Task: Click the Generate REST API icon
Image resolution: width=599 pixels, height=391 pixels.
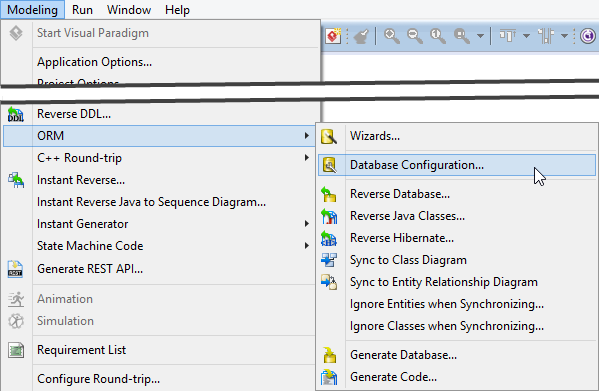Action: (15, 269)
